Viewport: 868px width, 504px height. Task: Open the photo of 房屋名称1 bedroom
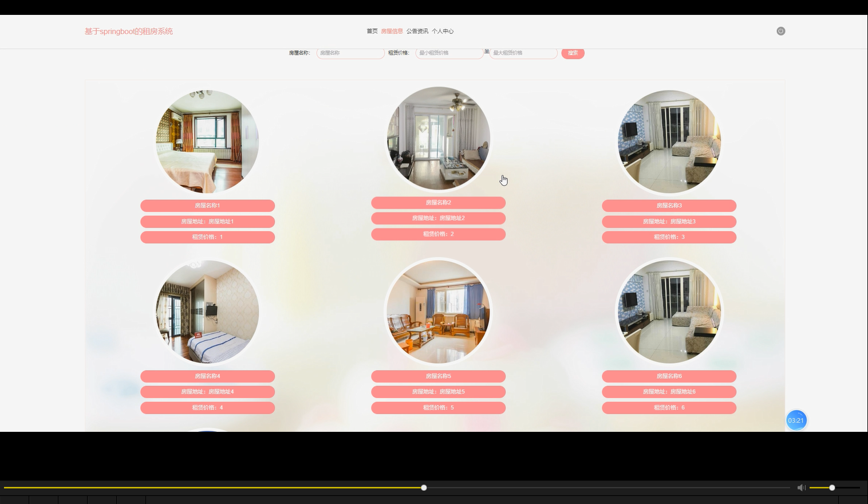coord(207,141)
